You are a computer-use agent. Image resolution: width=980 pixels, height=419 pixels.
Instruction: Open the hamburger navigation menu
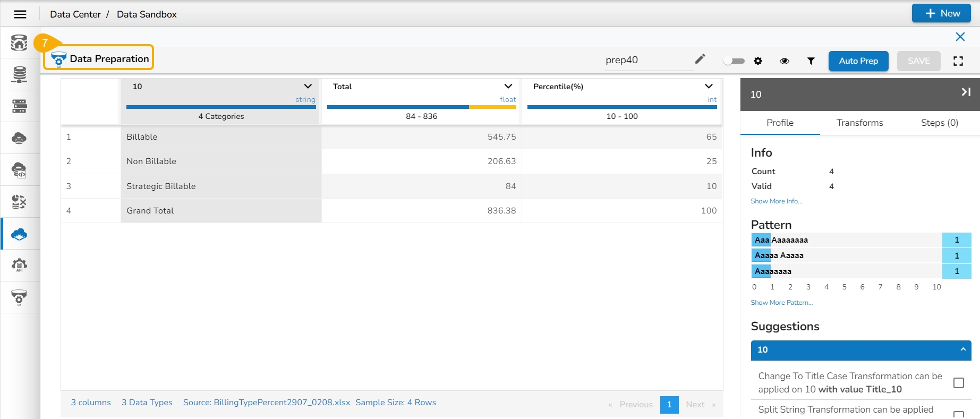(20, 14)
